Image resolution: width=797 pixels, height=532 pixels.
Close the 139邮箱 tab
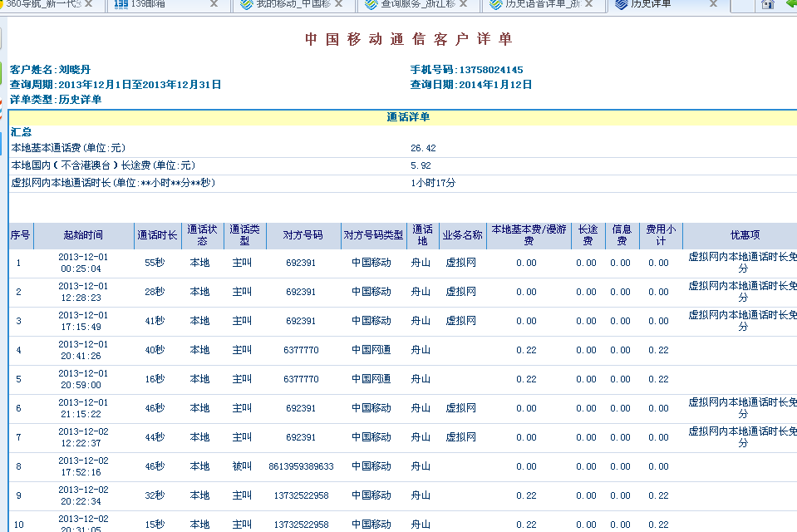click(214, 4)
